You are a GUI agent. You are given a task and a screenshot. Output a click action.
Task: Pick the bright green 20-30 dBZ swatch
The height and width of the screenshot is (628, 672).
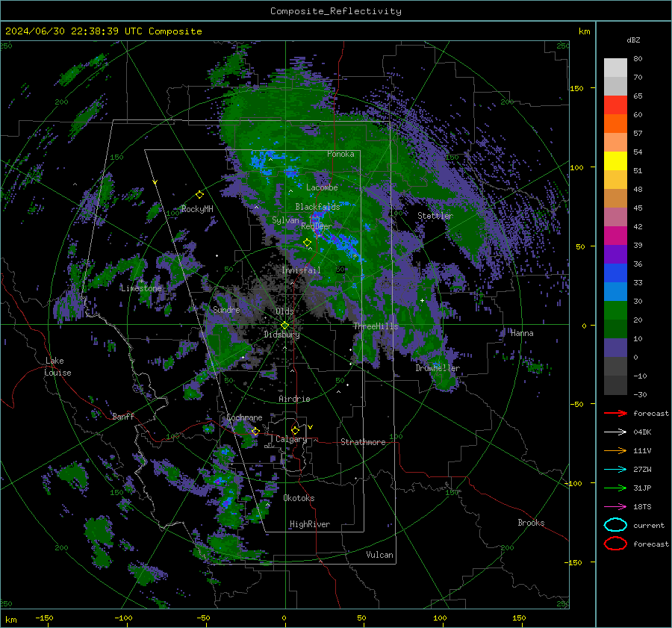click(615, 311)
